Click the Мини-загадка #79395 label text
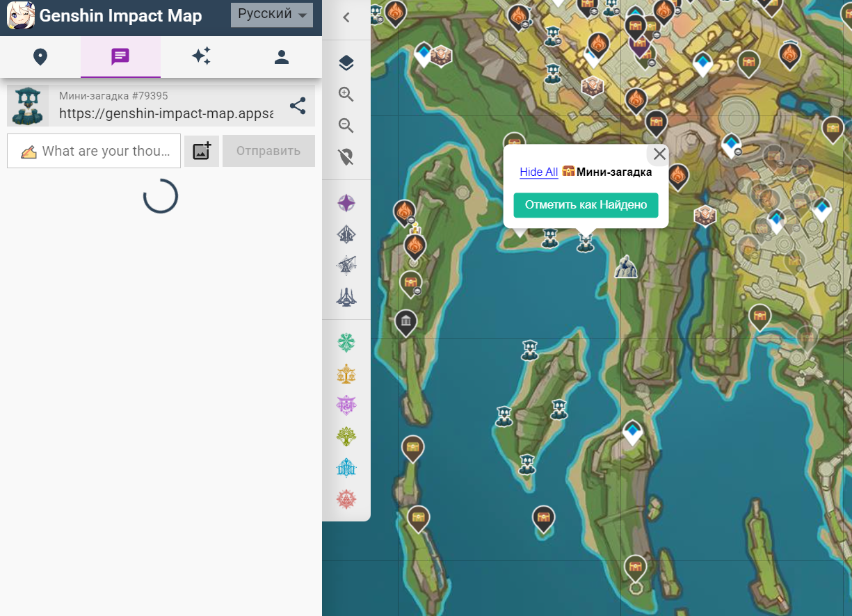The height and width of the screenshot is (616, 852). (x=113, y=95)
